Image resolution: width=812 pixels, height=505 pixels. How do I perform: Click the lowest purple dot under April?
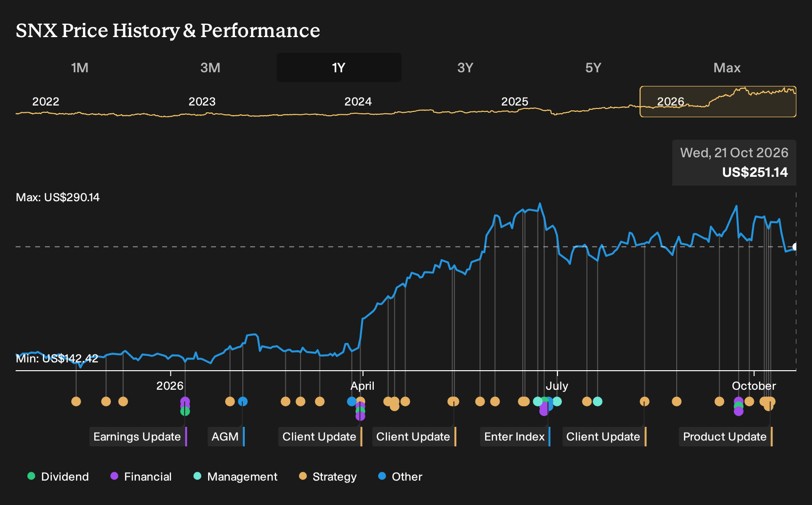coord(360,416)
